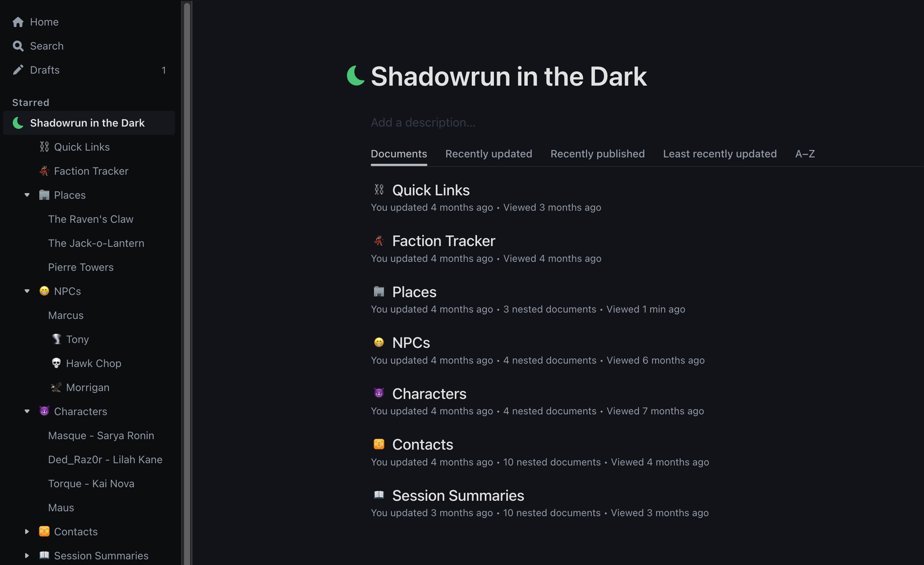The width and height of the screenshot is (924, 565).
Task: Collapse the Characters section in sidebar
Action: 27,411
